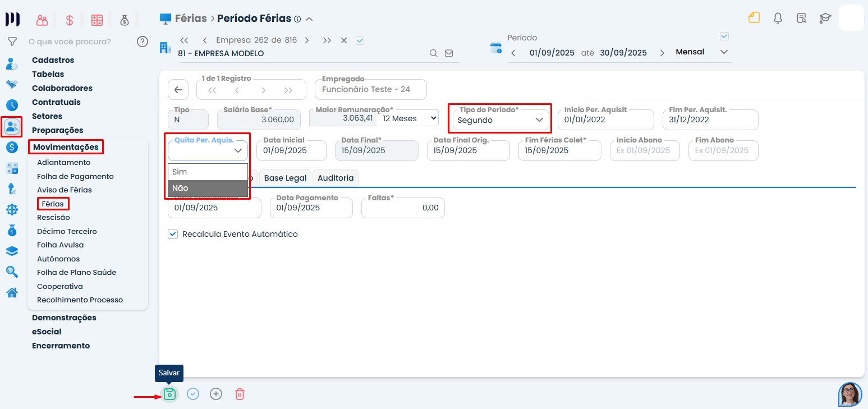Screen dimensions: 868x409
Task: Open the Férias submenu item
Action: 53,204
